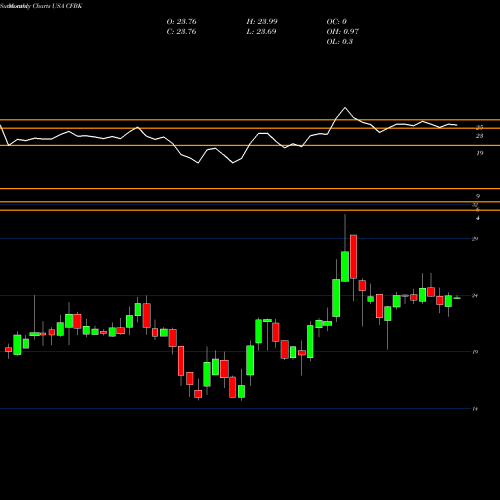
Task: Select the OL: 0.3 reading
Action: pos(340,42)
